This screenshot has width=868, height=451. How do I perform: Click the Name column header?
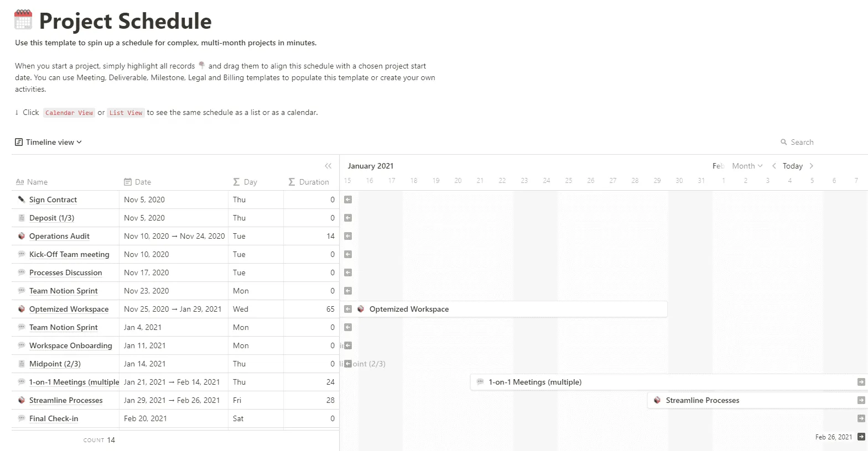[32, 182]
